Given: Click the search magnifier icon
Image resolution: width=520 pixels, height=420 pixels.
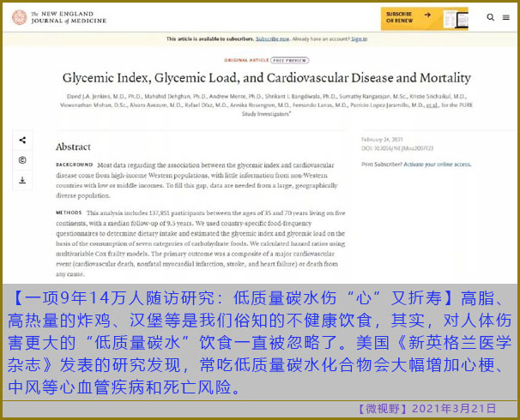Looking at the screenshot, I should (491, 17).
